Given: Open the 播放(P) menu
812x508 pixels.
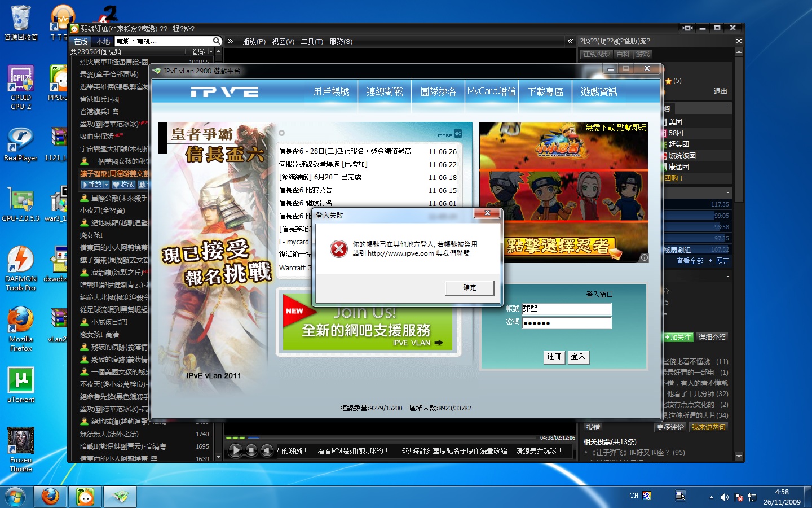Looking at the screenshot, I should click(254, 41).
